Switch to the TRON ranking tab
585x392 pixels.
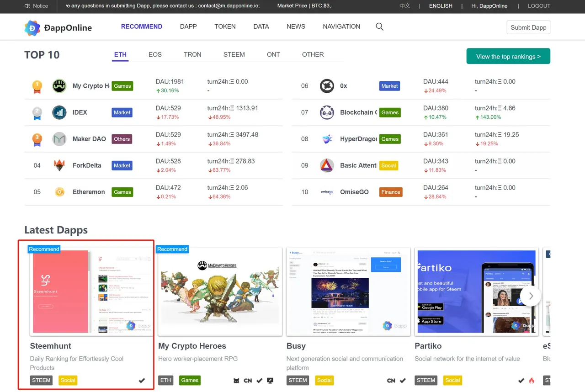(x=192, y=54)
